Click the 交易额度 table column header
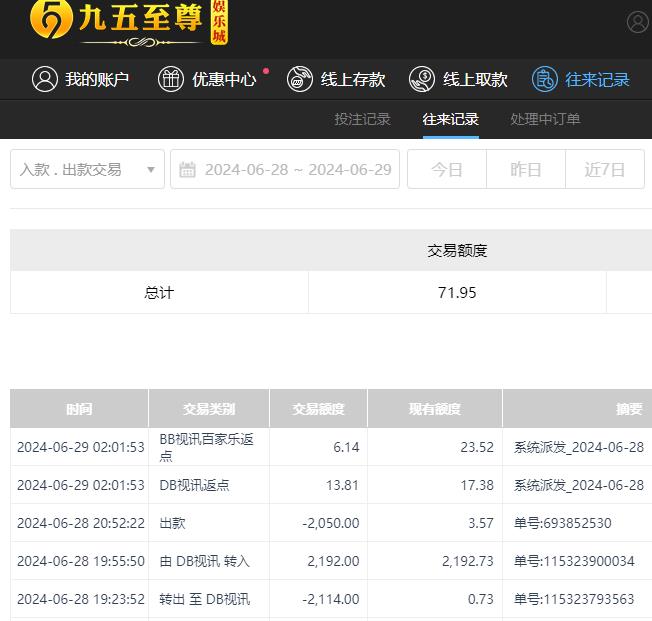 tap(318, 409)
